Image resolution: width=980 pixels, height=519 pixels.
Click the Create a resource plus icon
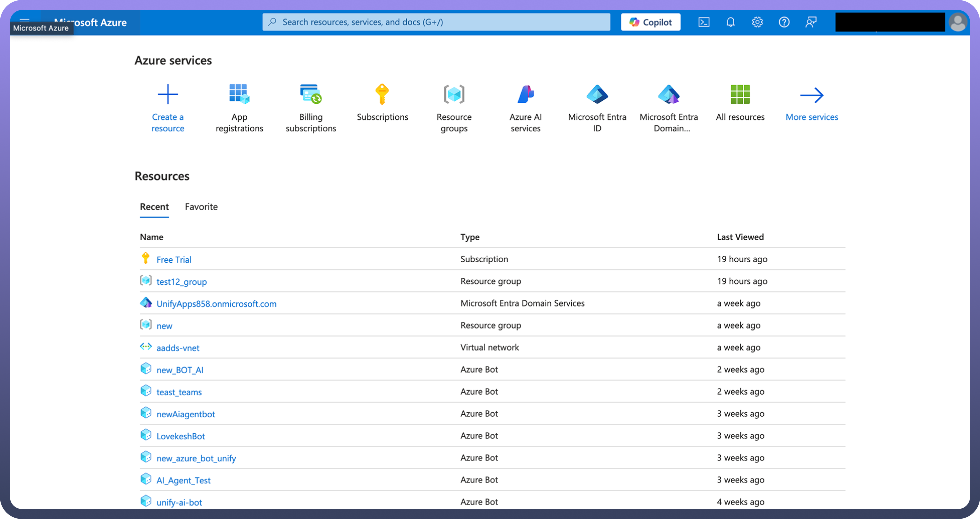click(168, 94)
